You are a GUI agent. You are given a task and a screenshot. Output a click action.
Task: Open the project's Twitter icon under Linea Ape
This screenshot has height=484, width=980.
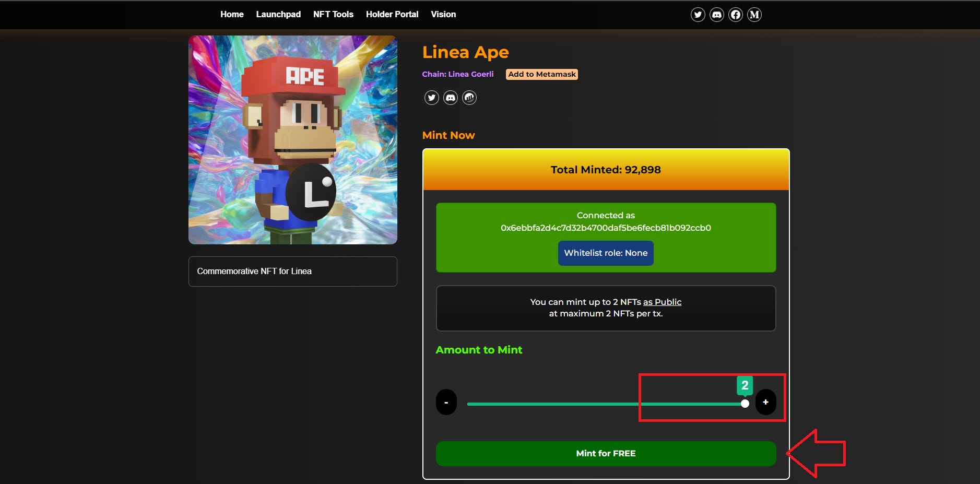432,97
